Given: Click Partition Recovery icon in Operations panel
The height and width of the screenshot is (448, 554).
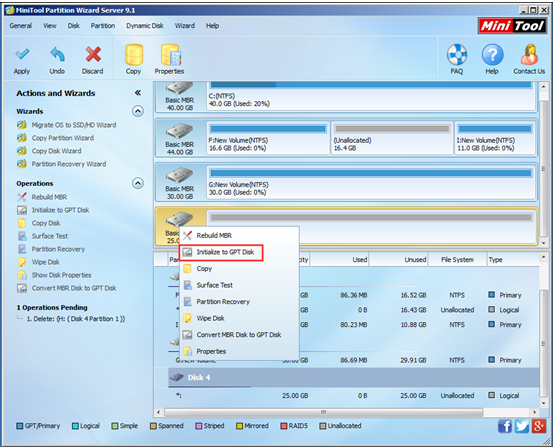Looking at the screenshot, I should coord(22,249).
